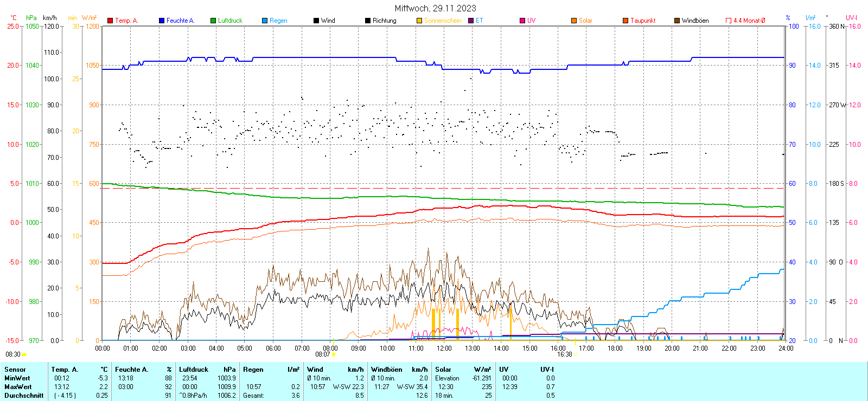Click the brown Windböen legend square
This screenshot has width=868, height=401.
677,21
